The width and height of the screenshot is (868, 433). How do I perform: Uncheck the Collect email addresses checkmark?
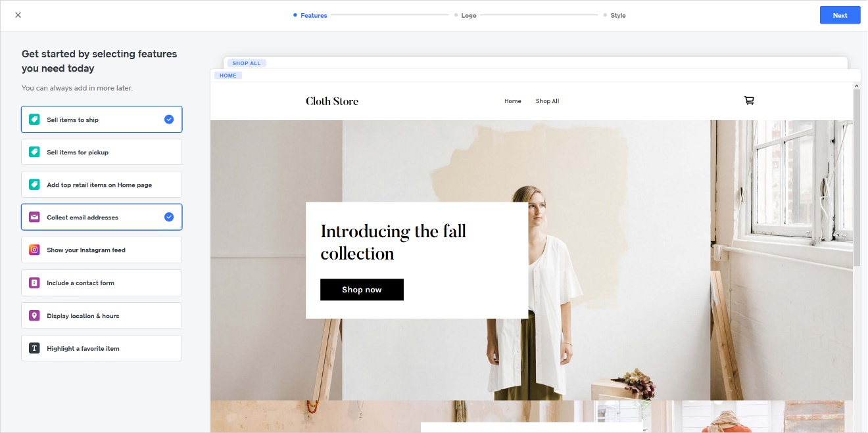tap(169, 217)
